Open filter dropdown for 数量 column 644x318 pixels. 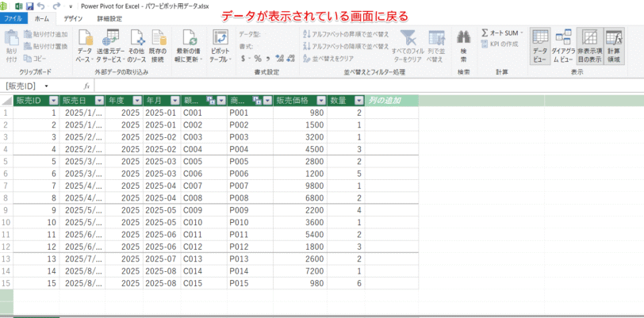coord(359,101)
